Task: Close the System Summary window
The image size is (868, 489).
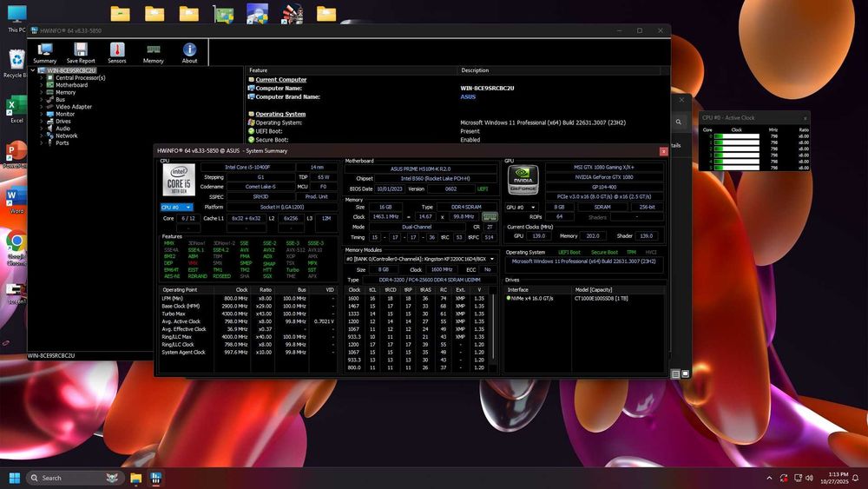Action: coord(663,150)
